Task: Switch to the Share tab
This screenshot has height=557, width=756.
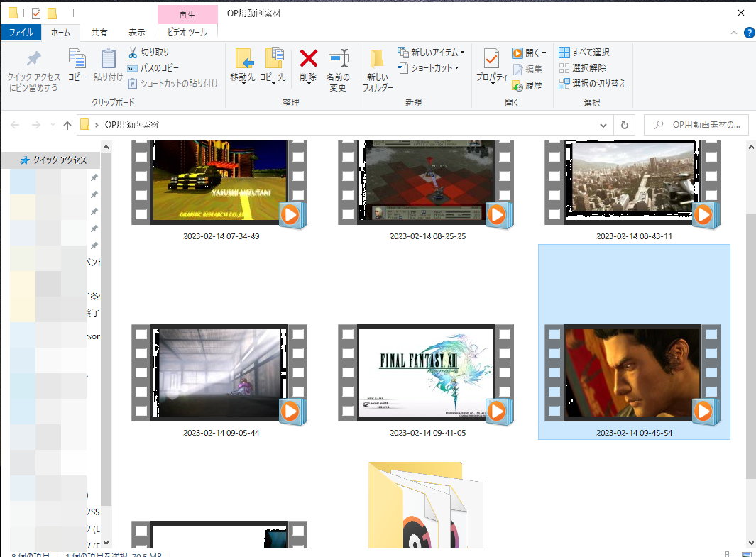Action: tap(99, 33)
